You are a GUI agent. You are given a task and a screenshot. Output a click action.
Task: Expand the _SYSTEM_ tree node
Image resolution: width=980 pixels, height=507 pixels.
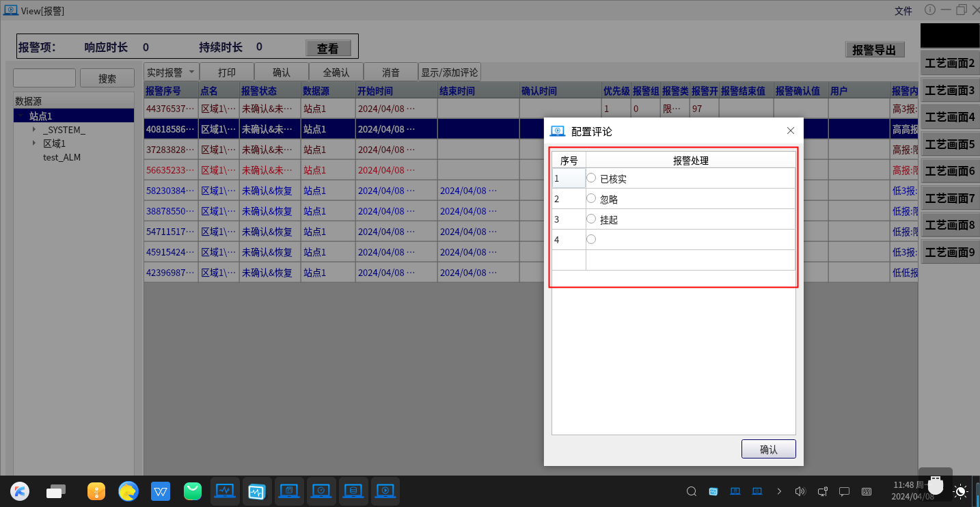click(34, 130)
